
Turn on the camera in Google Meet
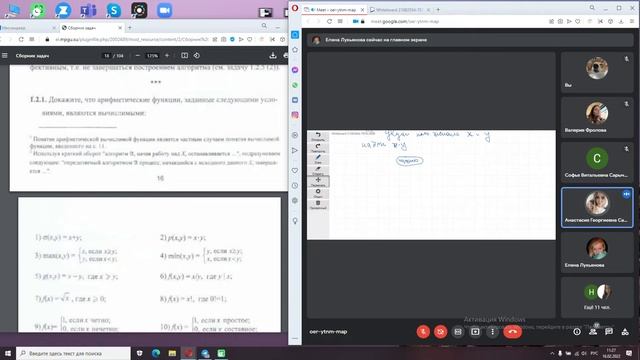440,332
